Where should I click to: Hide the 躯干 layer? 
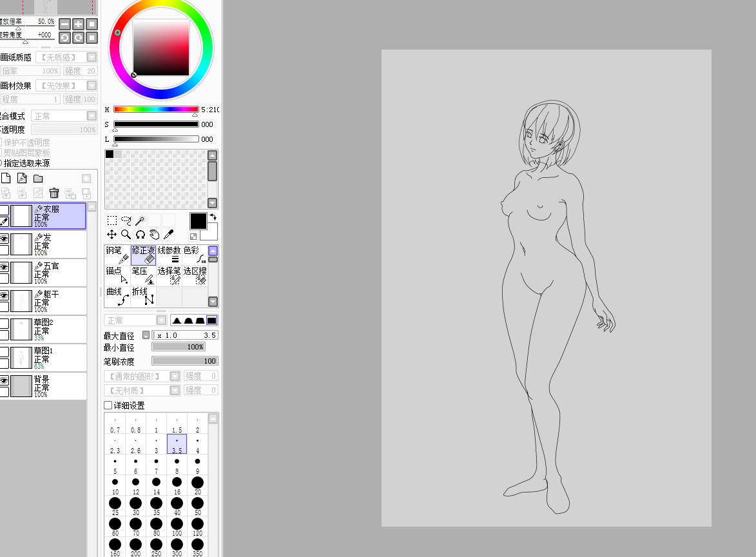point(4,295)
